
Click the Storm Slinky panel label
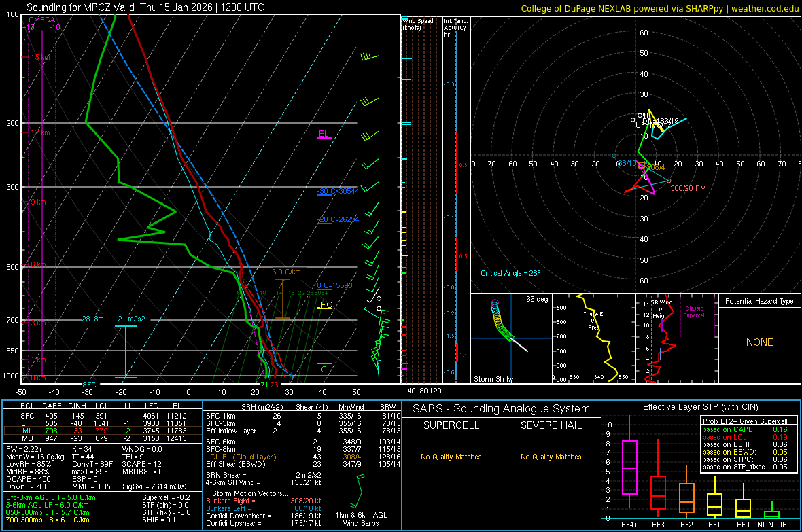point(493,379)
